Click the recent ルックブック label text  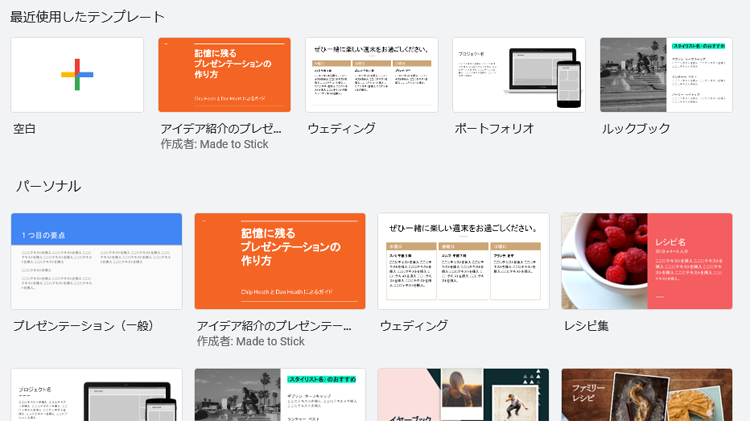pos(636,129)
